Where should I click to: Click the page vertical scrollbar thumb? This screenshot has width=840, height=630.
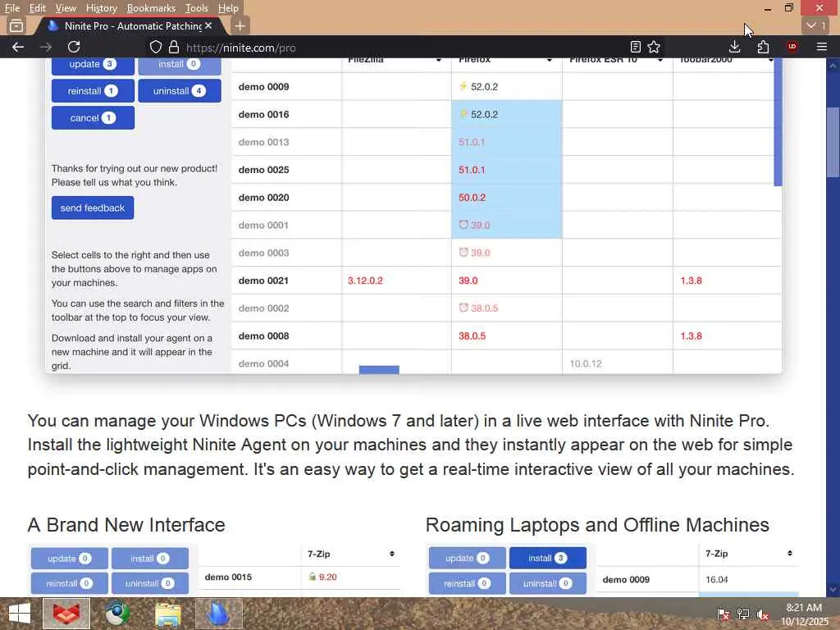(833, 142)
